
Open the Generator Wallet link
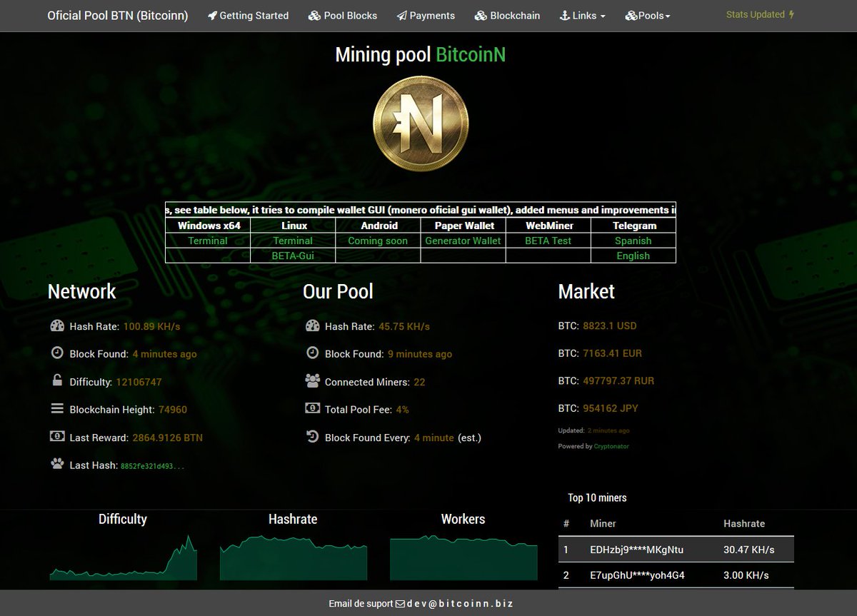(x=463, y=241)
